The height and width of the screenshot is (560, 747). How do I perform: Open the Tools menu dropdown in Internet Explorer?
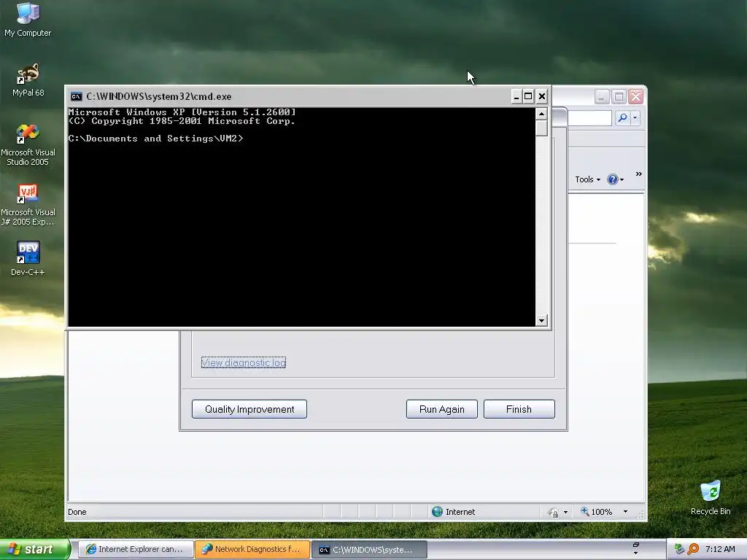tap(587, 179)
